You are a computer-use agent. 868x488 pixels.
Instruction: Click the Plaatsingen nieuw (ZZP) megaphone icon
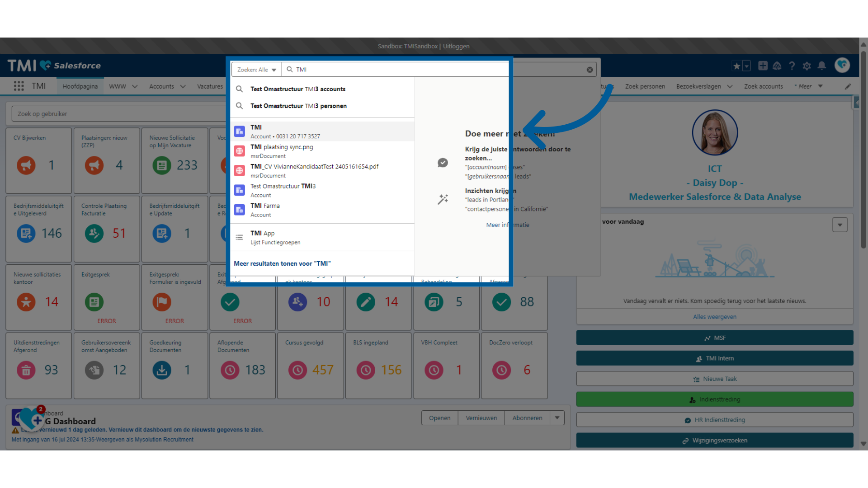[94, 165]
